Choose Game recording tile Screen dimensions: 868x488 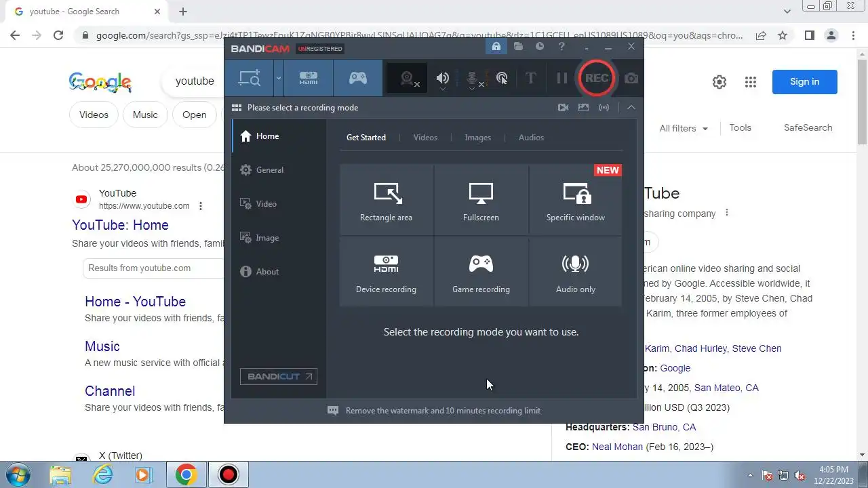pyautogui.click(x=481, y=272)
